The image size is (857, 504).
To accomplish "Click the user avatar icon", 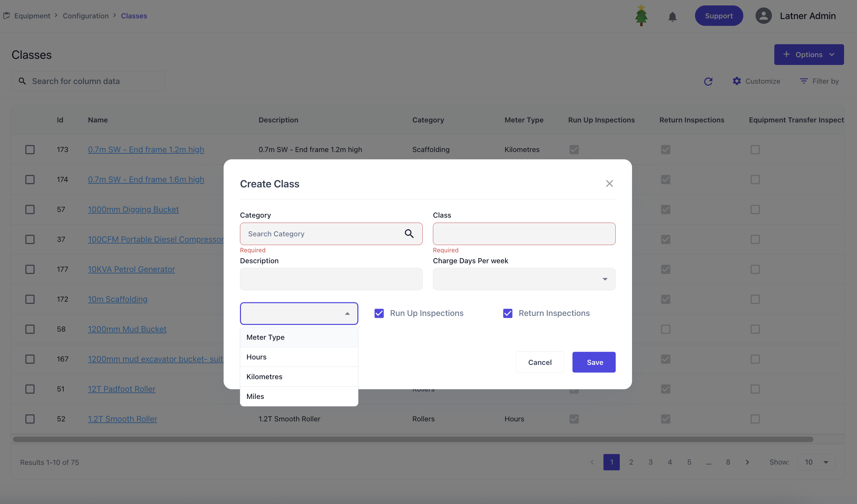I will (x=763, y=16).
